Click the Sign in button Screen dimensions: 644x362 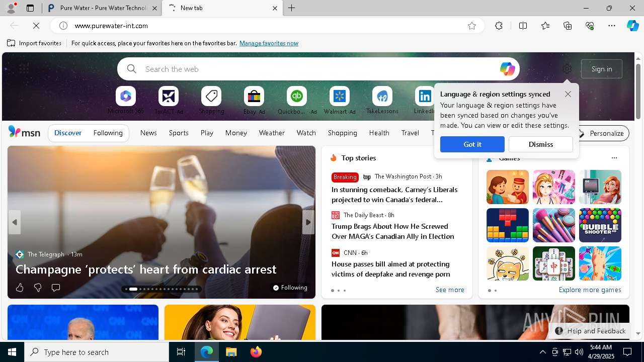pos(602,69)
